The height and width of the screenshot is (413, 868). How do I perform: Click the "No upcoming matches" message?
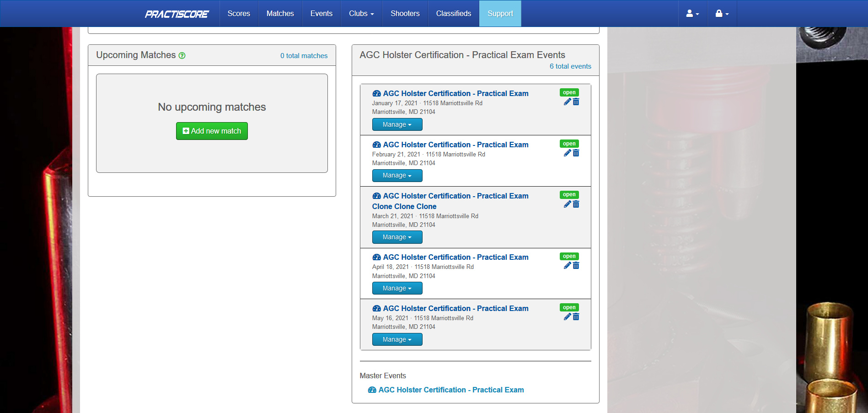[x=212, y=107]
